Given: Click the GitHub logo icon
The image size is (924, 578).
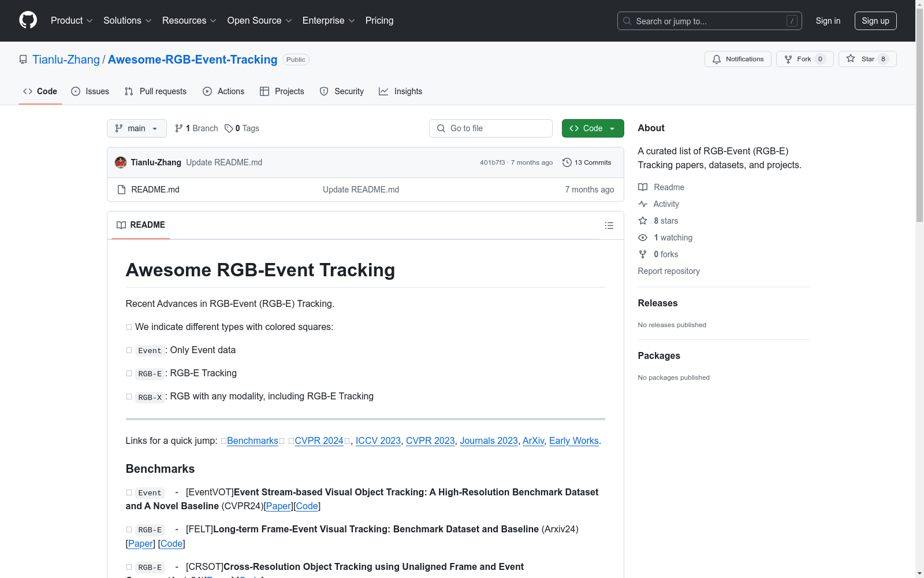Looking at the screenshot, I should (x=28, y=20).
